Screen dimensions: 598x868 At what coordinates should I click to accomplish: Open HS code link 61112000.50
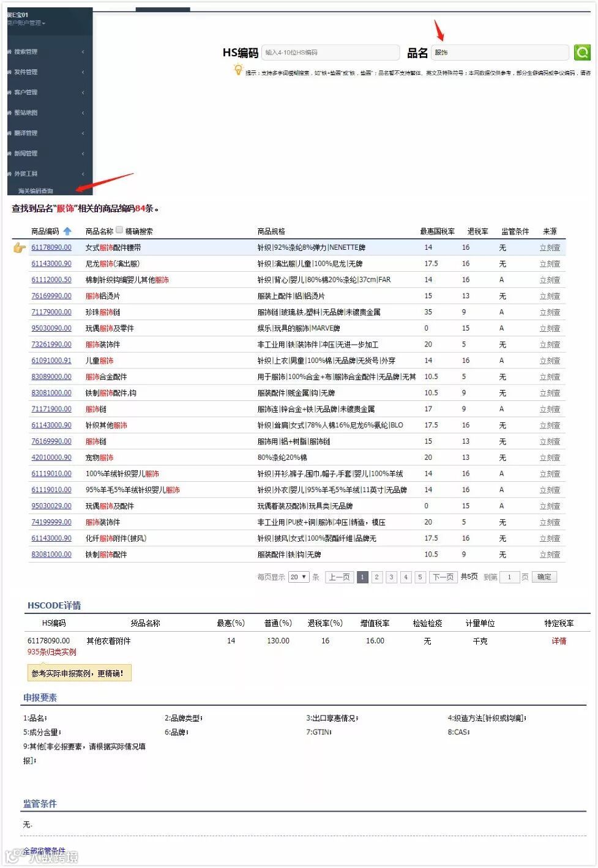click(x=51, y=280)
